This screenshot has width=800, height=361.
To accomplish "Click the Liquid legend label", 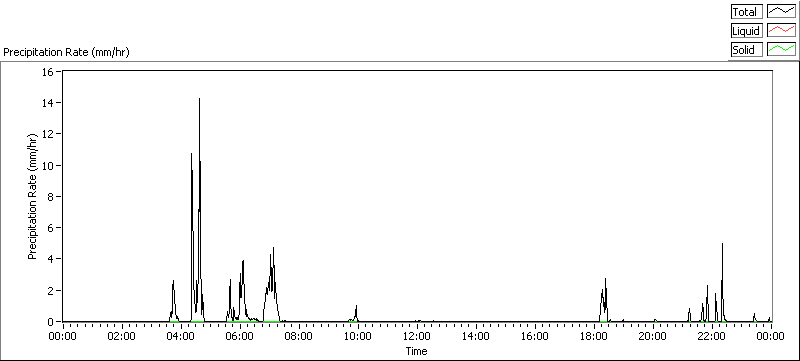I will pos(746,31).
